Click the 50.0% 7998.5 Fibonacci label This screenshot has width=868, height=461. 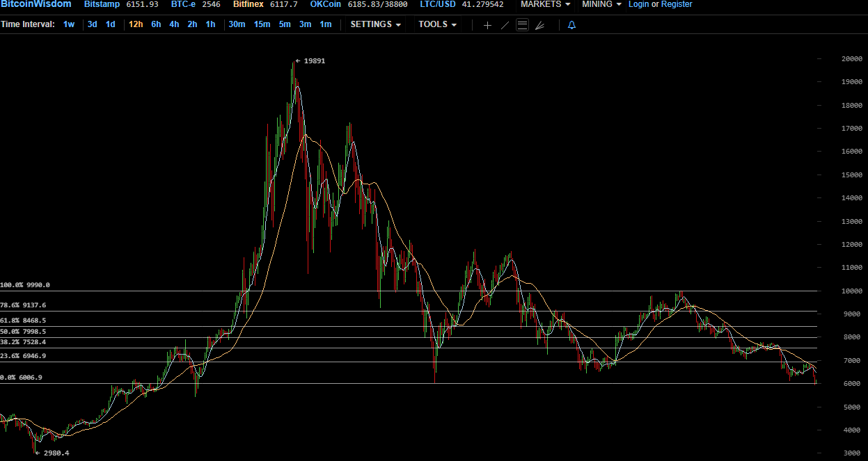pyautogui.click(x=23, y=332)
